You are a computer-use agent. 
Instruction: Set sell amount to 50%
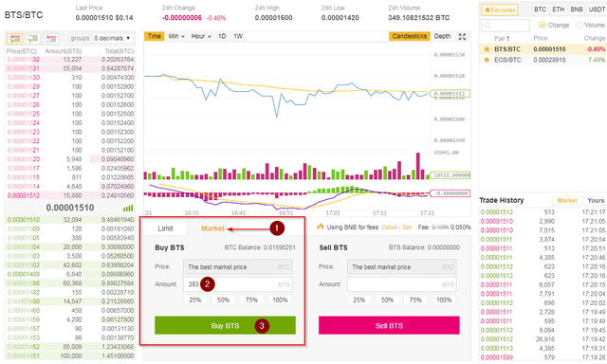[387, 300]
